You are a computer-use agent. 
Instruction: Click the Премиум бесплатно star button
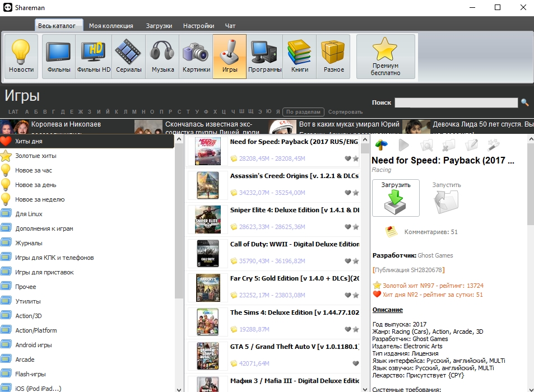(386, 57)
